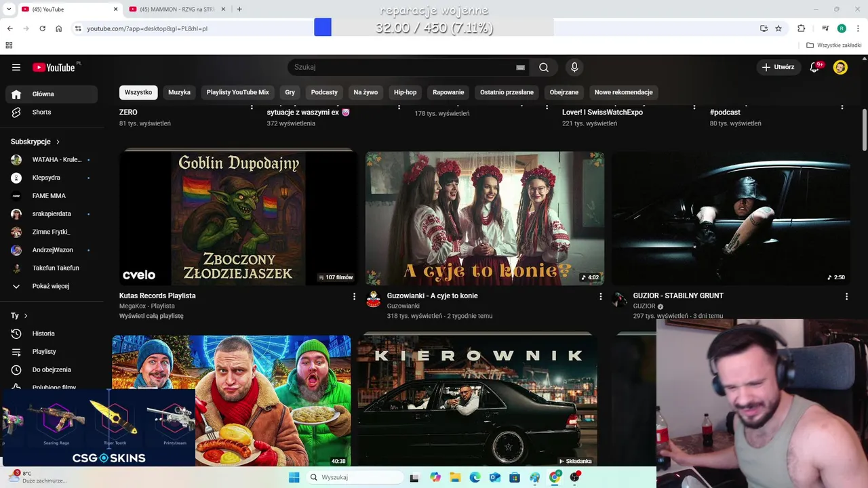Expand Pokaż więcej subscriptions

[x=52, y=286]
